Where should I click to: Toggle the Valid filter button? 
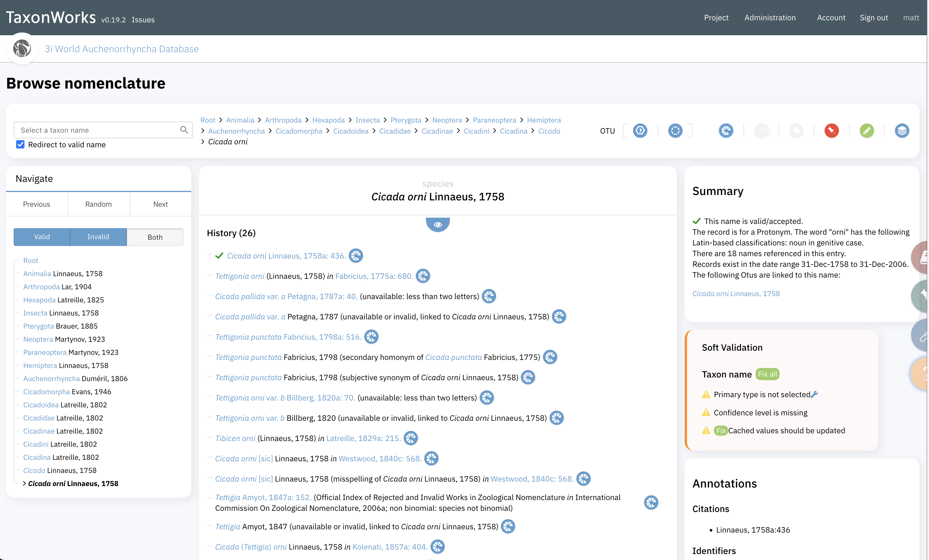click(42, 237)
